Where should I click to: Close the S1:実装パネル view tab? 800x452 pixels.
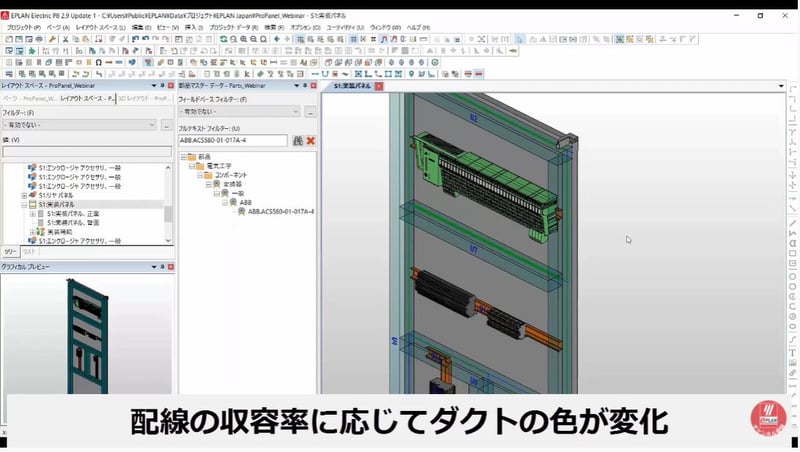click(379, 86)
